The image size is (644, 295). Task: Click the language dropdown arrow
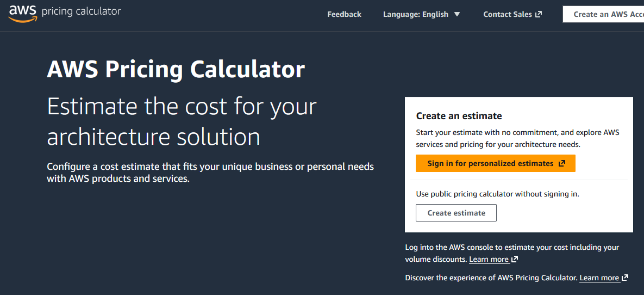click(457, 14)
